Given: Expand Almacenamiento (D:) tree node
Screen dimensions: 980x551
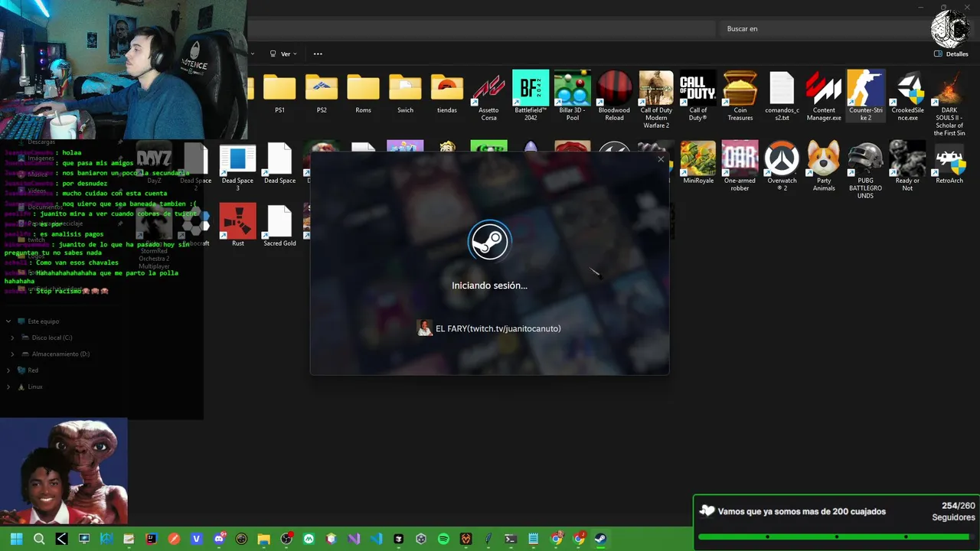Looking at the screenshot, I should point(12,354).
